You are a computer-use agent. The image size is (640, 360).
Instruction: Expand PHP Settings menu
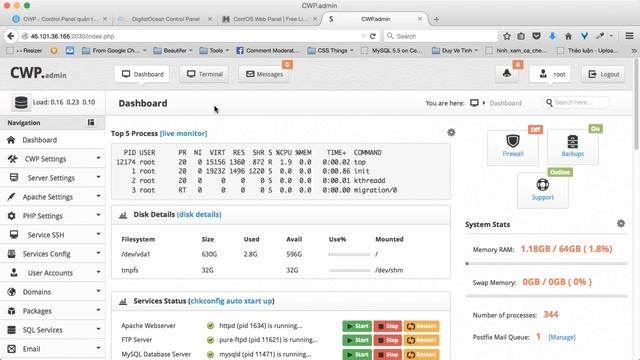click(53, 216)
